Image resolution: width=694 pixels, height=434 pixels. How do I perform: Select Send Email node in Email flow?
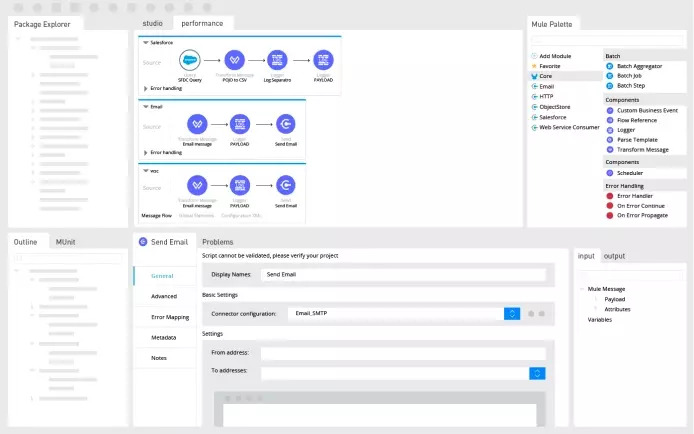coord(286,124)
